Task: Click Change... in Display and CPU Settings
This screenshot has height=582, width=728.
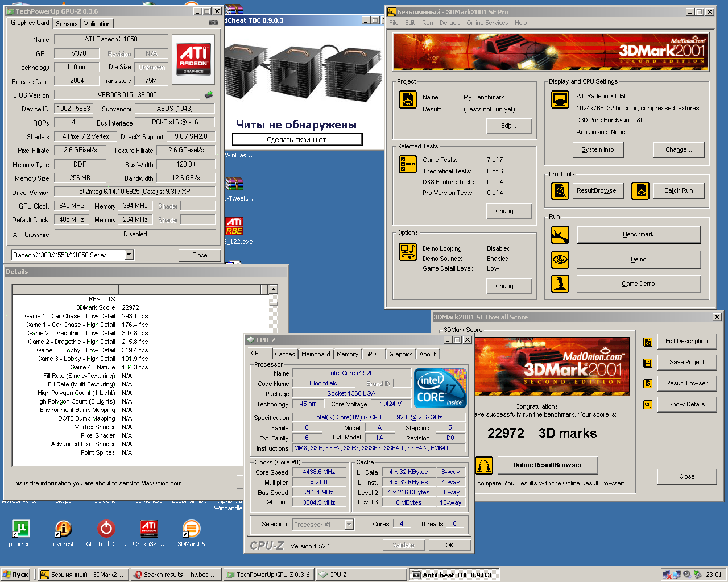Action: pyautogui.click(x=679, y=150)
